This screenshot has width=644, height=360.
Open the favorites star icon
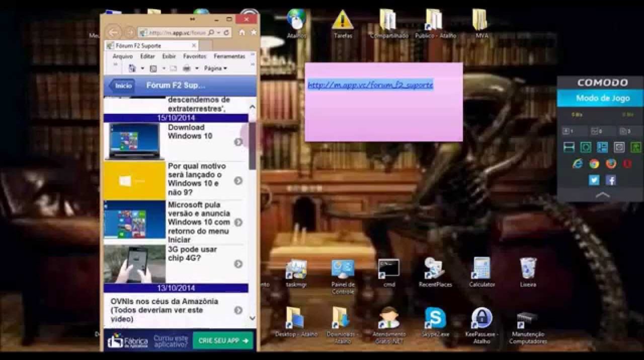tap(253, 32)
